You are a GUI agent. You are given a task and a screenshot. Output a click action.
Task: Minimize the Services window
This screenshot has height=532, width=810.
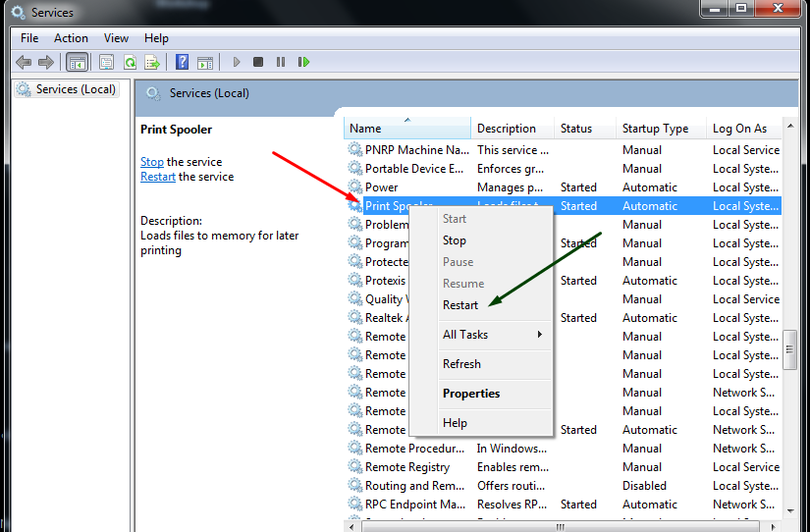tap(715, 8)
